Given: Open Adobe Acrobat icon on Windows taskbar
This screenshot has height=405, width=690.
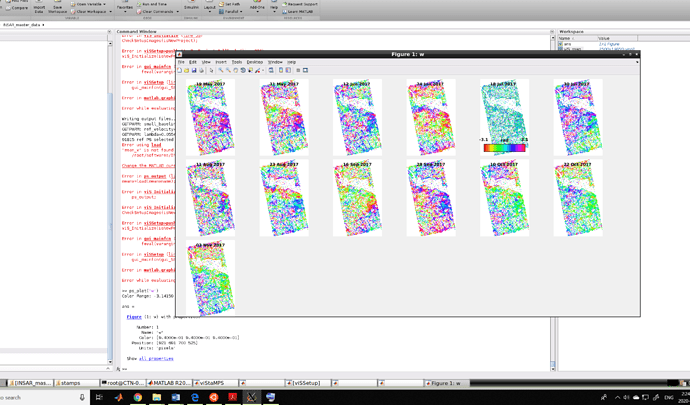Looking at the screenshot, I should pyautogui.click(x=233, y=397).
